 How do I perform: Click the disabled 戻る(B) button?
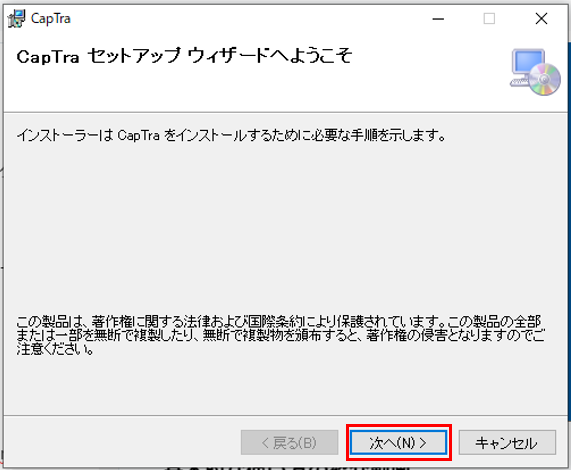click(x=289, y=443)
